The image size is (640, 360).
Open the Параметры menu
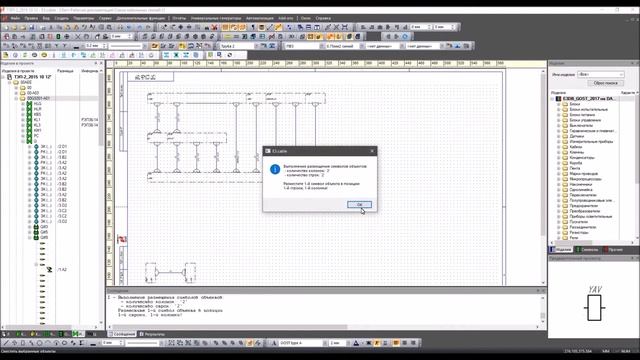click(84, 18)
